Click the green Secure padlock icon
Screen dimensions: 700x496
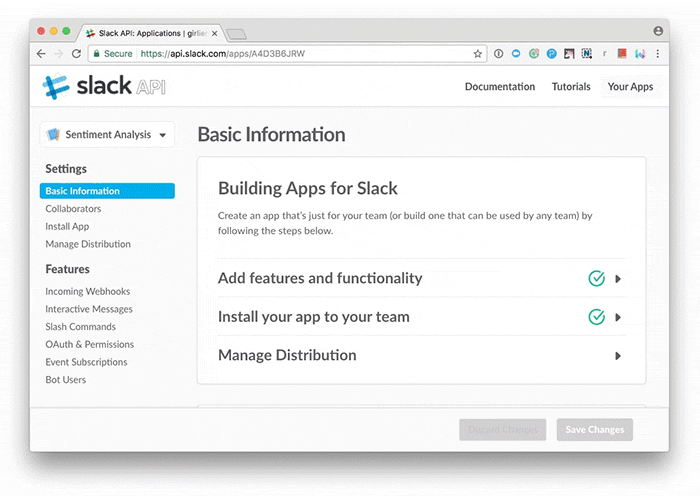coord(96,54)
